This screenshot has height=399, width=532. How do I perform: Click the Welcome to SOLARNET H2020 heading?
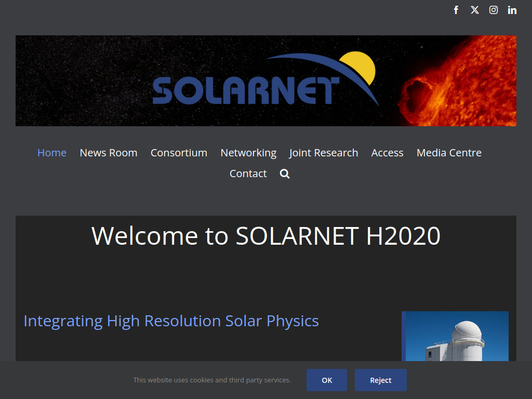tap(266, 236)
